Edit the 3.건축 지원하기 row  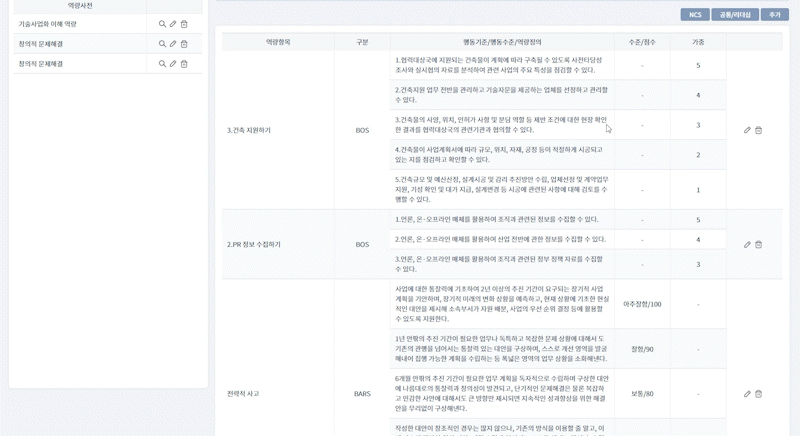(747, 130)
